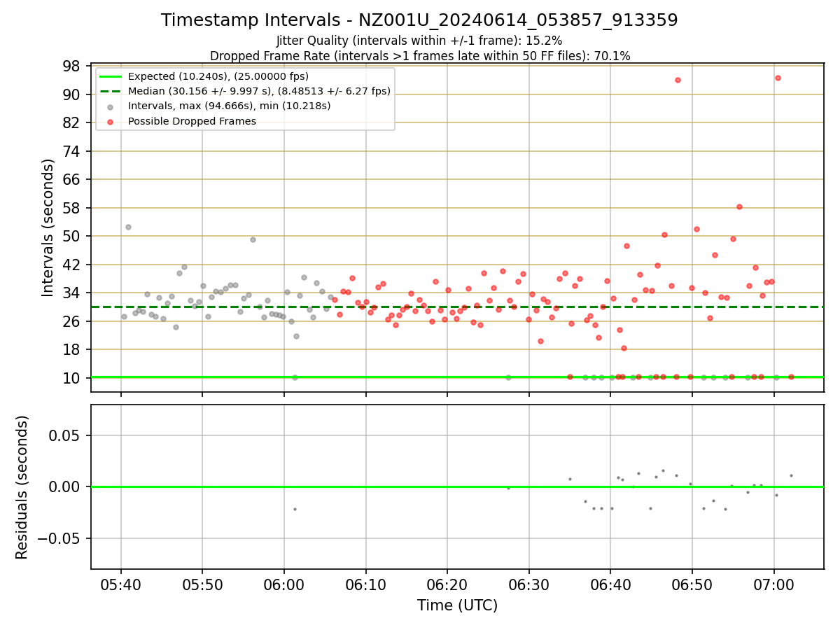The image size is (840, 630).
Task: Click the 26 y-axis tick label
Action: click(x=72, y=321)
